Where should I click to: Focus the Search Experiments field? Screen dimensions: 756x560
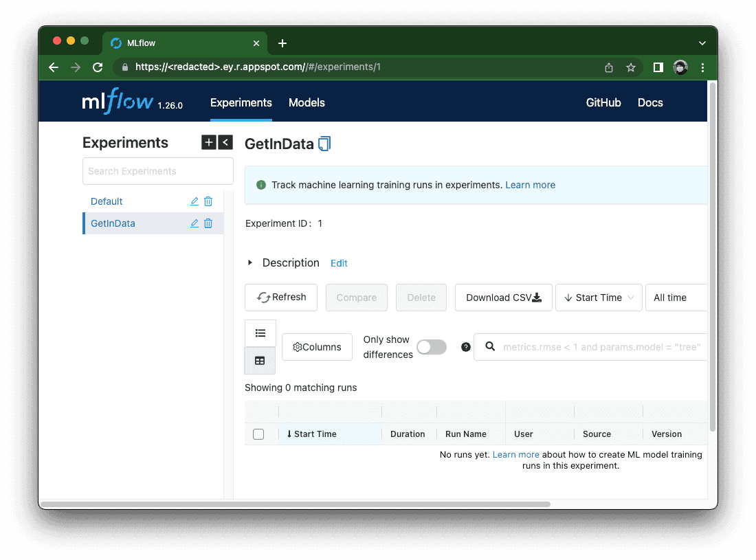157,171
